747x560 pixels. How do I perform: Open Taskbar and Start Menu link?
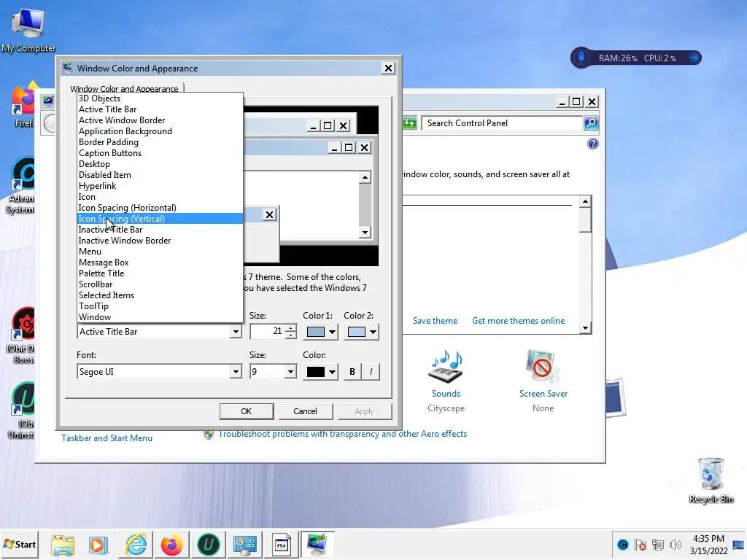click(x=107, y=438)
